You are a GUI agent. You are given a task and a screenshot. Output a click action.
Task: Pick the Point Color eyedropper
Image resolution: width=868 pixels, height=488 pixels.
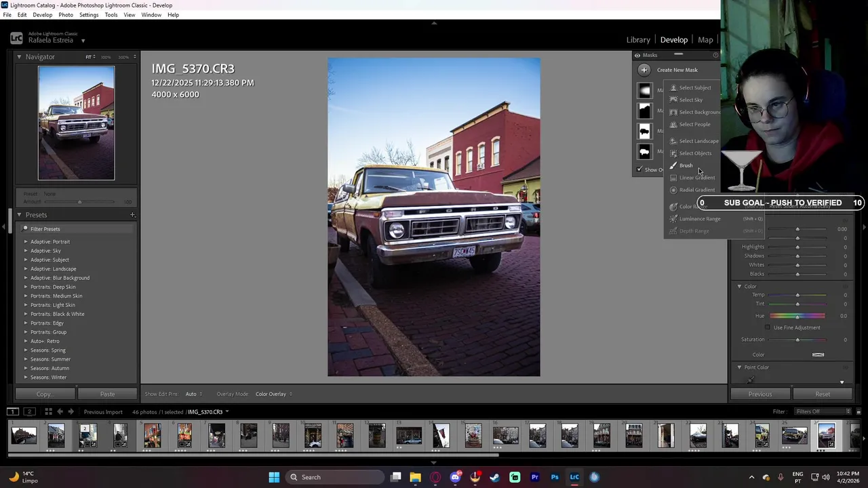tap(751, 380)
